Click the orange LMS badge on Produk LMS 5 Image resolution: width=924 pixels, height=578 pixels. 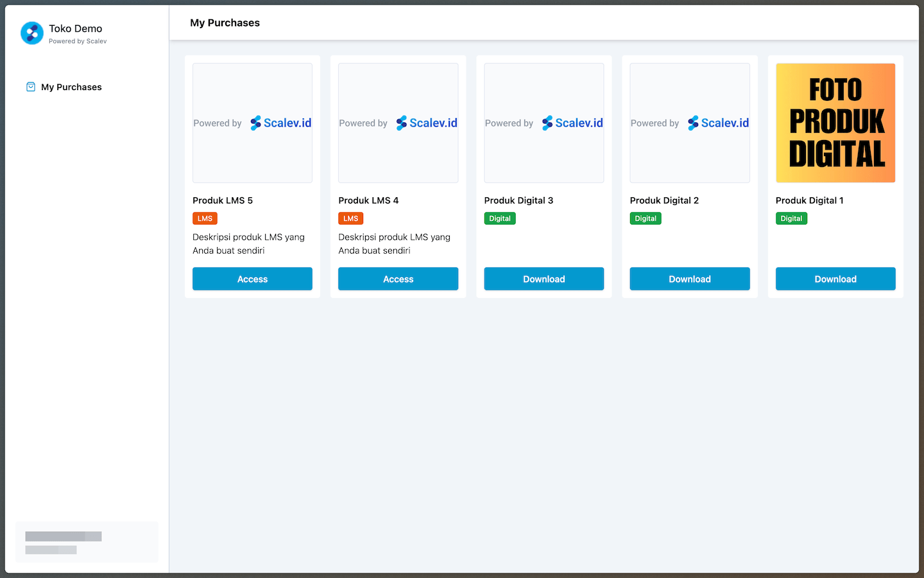pos(205,218)
